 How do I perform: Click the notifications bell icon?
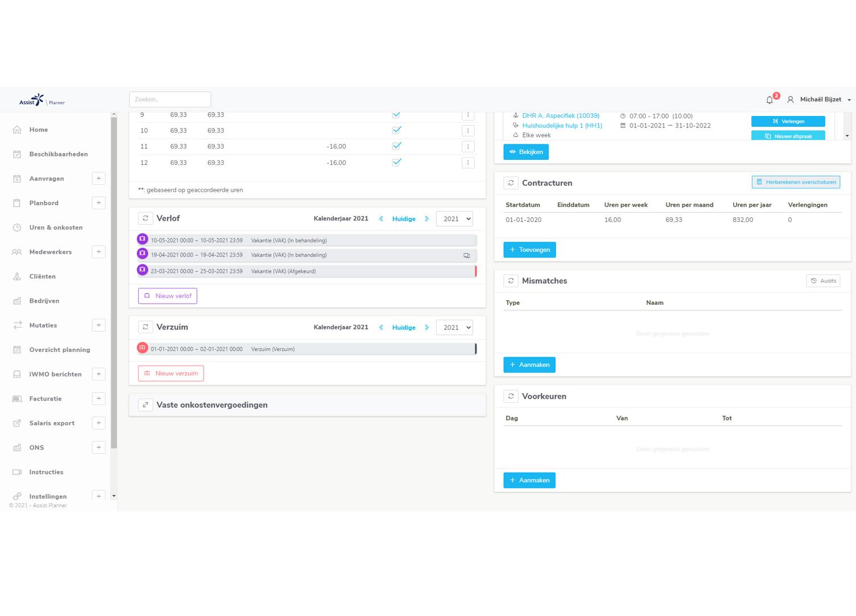[x=769, y=100]
